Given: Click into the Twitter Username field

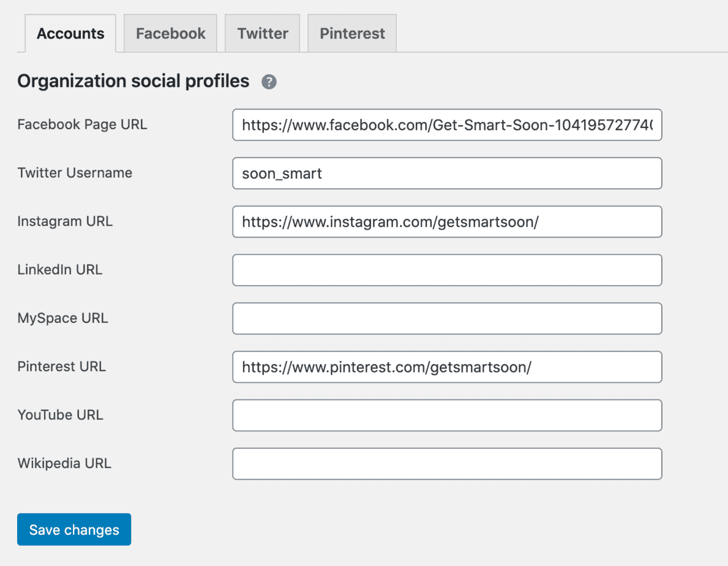Looking at the screenshot, I should click(x=447, y=173).
